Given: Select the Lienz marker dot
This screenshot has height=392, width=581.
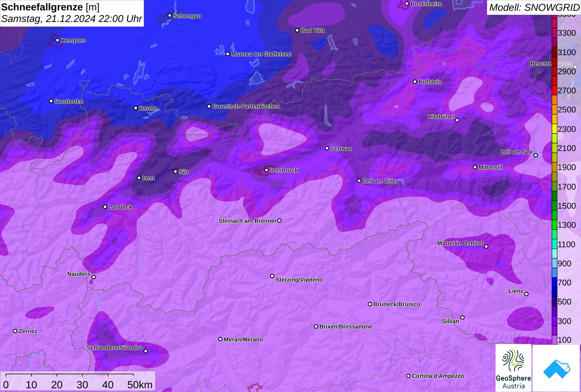Looking at the screenshot, I should tap(526, 294).
